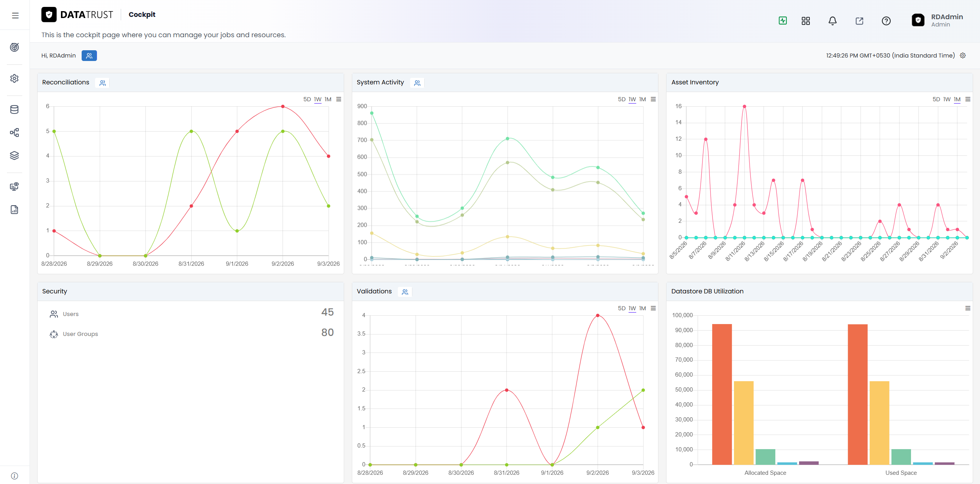Select 5D range in Asset Inventory chart
Image resolution: width=980 pixels, height=484 pixels.
[x=936, y=99]
